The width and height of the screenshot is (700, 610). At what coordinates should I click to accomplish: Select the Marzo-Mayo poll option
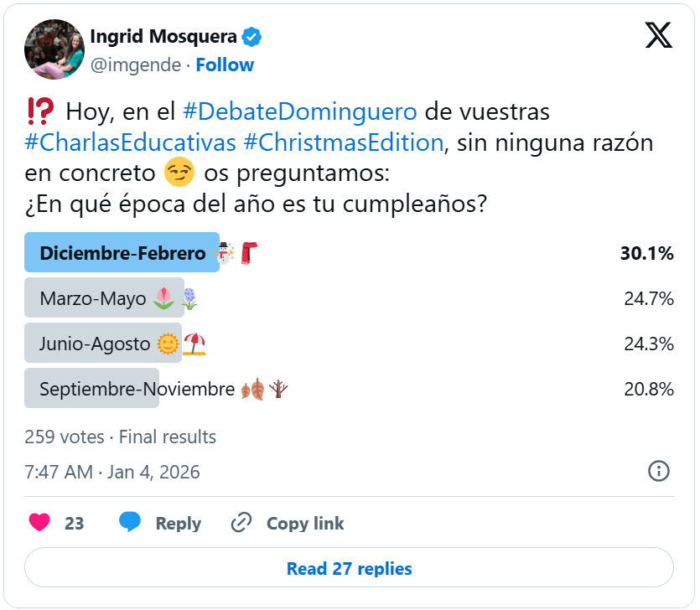tap(104, 298)
